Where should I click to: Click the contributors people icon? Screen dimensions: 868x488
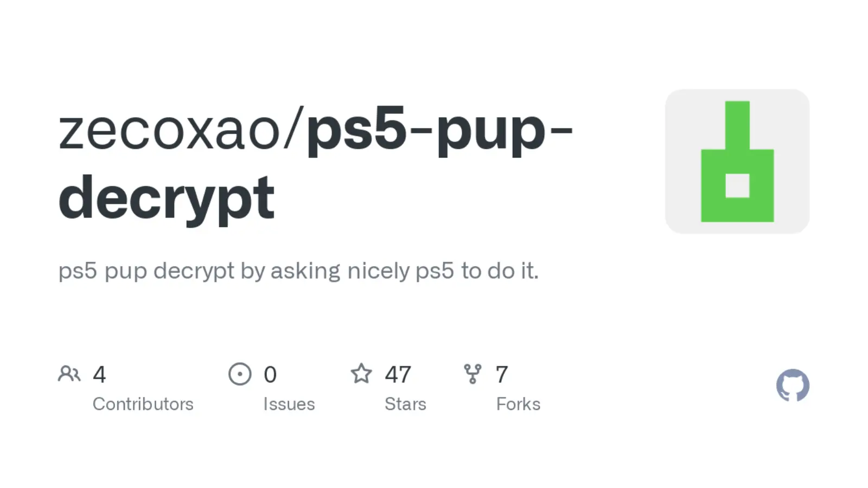pyautogui.click(x=69, y=374)
